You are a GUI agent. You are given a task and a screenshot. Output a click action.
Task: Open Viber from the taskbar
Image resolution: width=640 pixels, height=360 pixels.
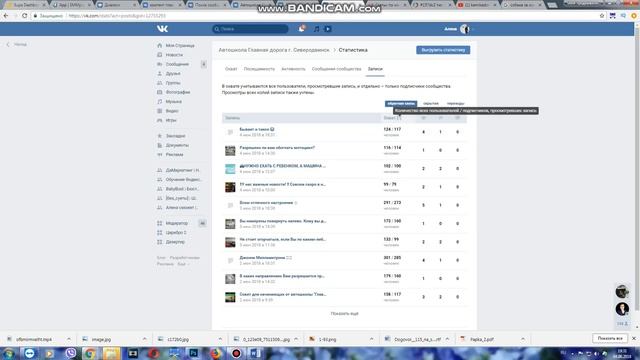point(71,353)
